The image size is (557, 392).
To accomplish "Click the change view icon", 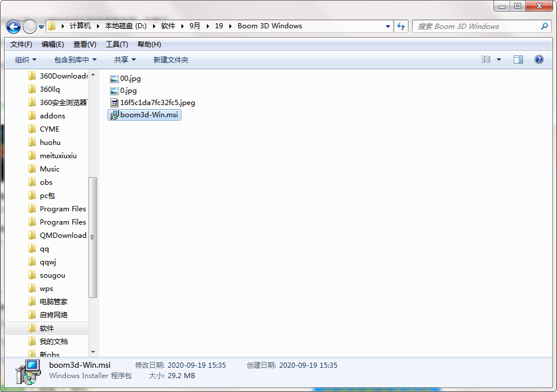I will pyautogui.click(x=486, y=59).
